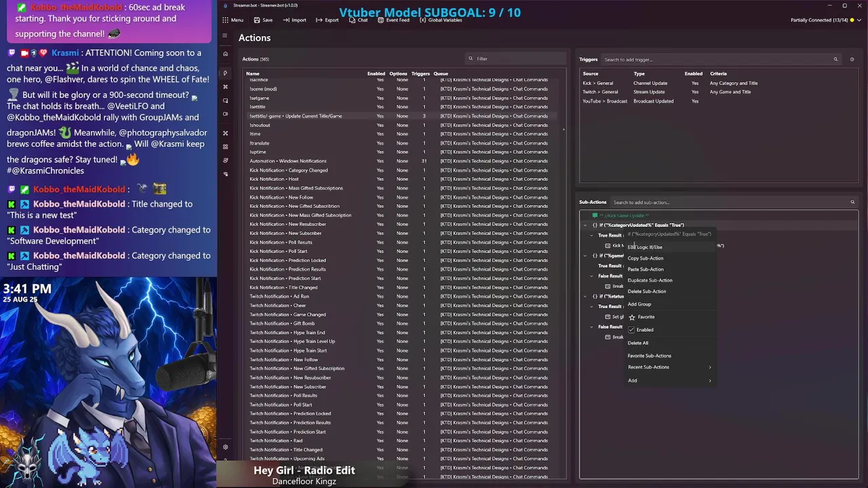Open Global Variables from toolbar
868x488 pixels.
[x=440, y=20]
